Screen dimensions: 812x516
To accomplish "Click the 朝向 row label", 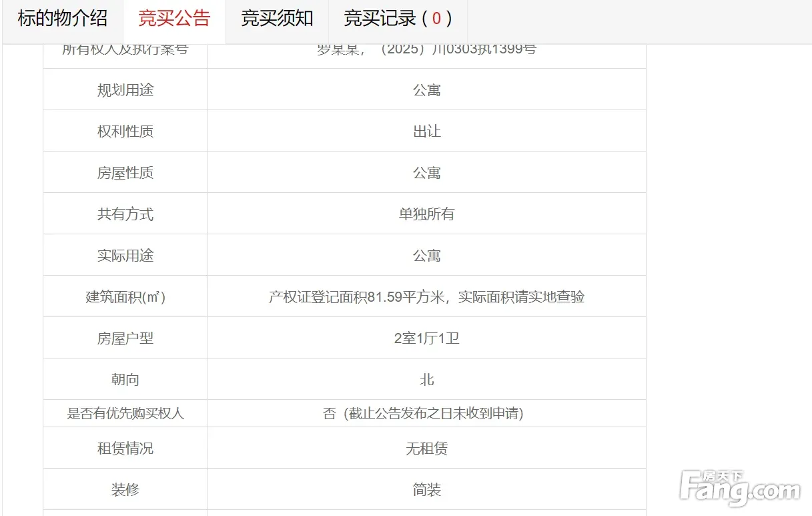I will pos(125,380).
